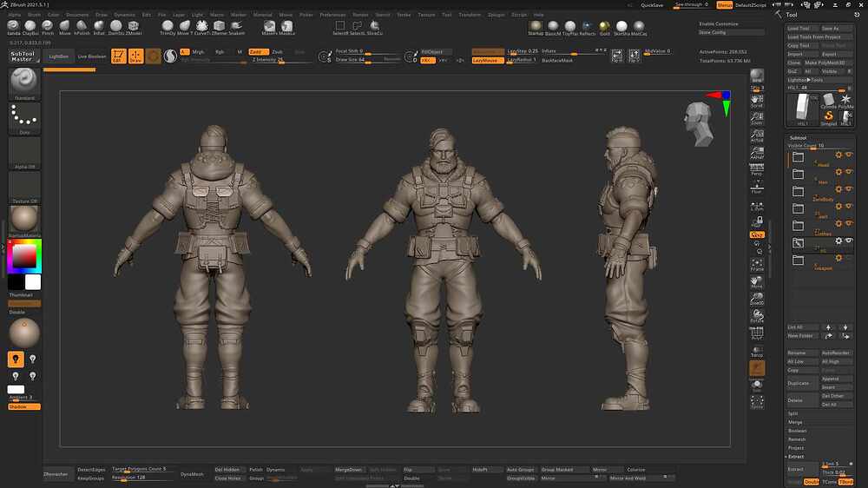This screenshot has width=868, height=488.
Task: Toggle Edit mode button
Action: pyautogui.click(x=118, y=56)
